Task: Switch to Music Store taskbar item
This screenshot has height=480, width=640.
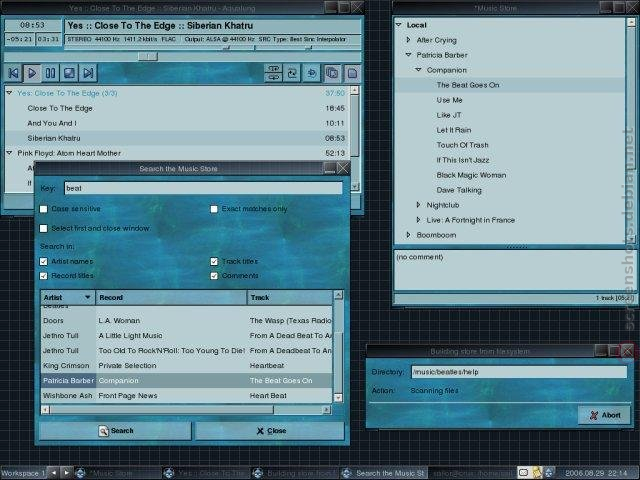Action: tap(116, 473)
